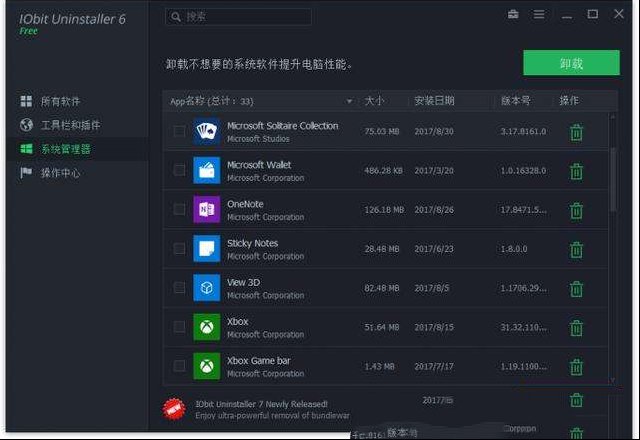Sort by the 版本号 column header
Screen dimensions: 640x440
click(516, 100)
